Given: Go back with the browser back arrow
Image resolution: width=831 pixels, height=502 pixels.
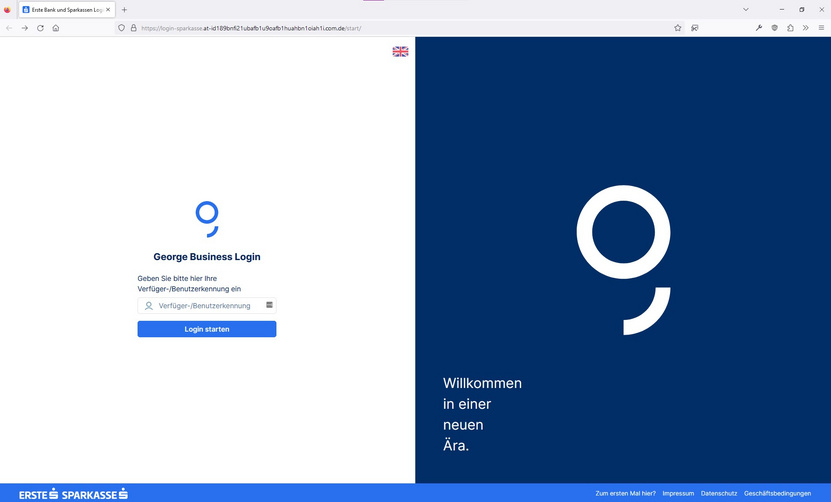Looking at the screenshot, I should 9,28.
